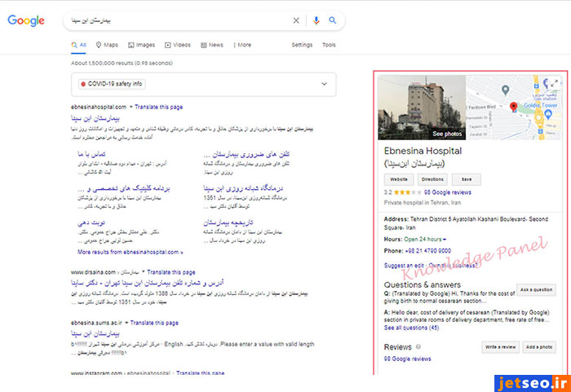Click See photos on the hospital image
The width and height of the screenshot is (571, 392).
pyautogui.click(x=447, y=134)
